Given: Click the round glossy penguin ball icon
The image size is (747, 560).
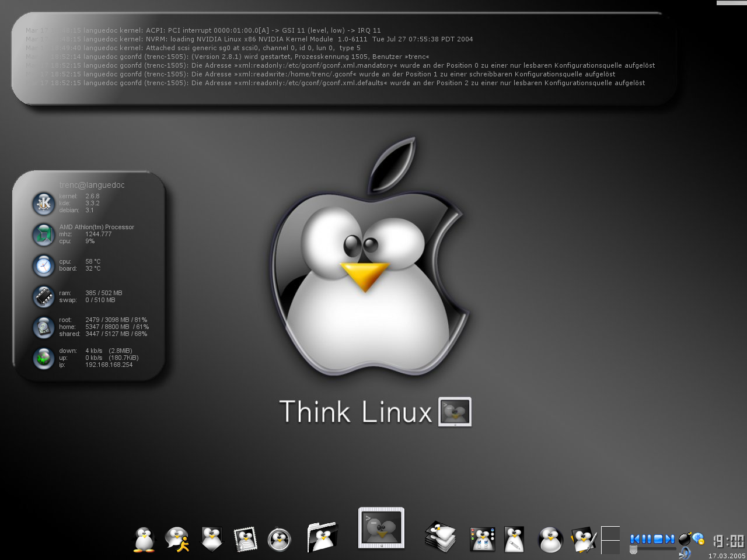Looking at the screenshot, I should (x=550, y=540).
